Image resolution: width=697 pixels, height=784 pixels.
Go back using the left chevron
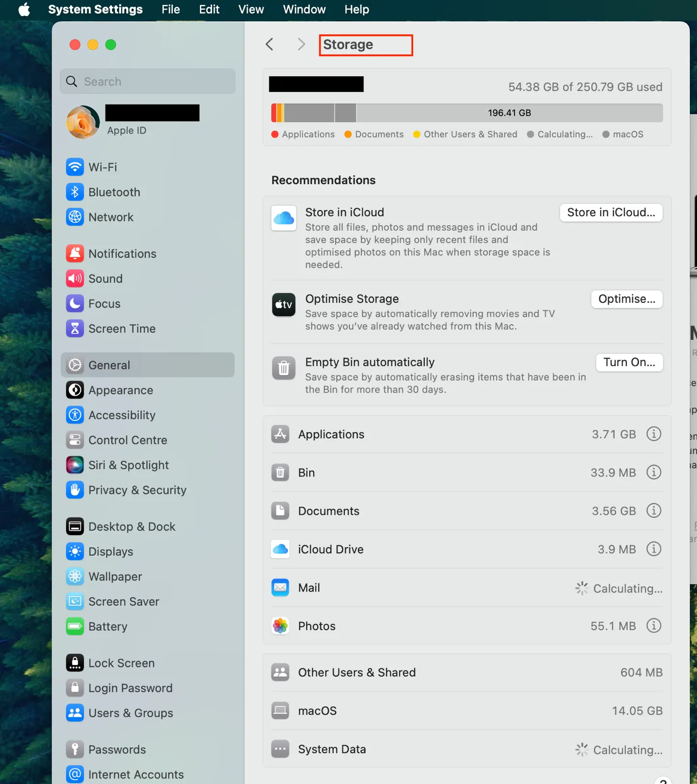[x=270, y=44]
